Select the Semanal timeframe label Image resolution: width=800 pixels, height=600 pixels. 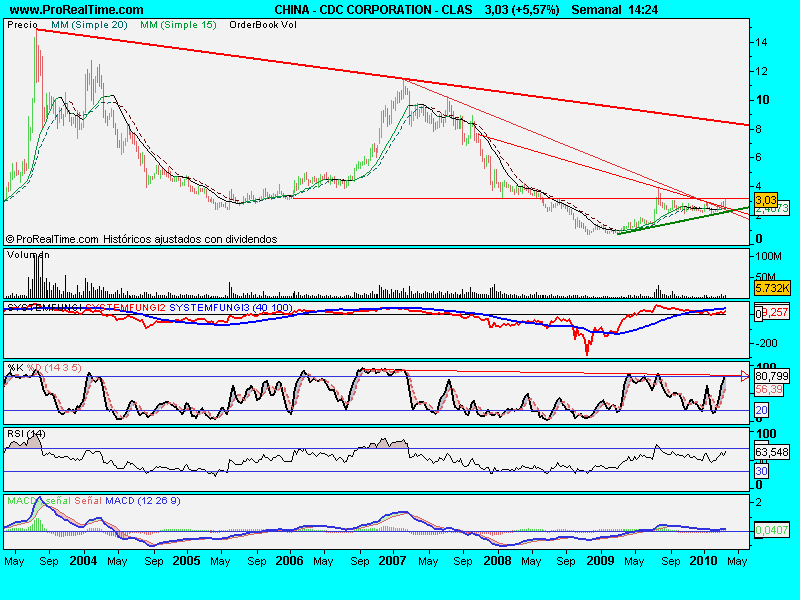coord(596,10)
